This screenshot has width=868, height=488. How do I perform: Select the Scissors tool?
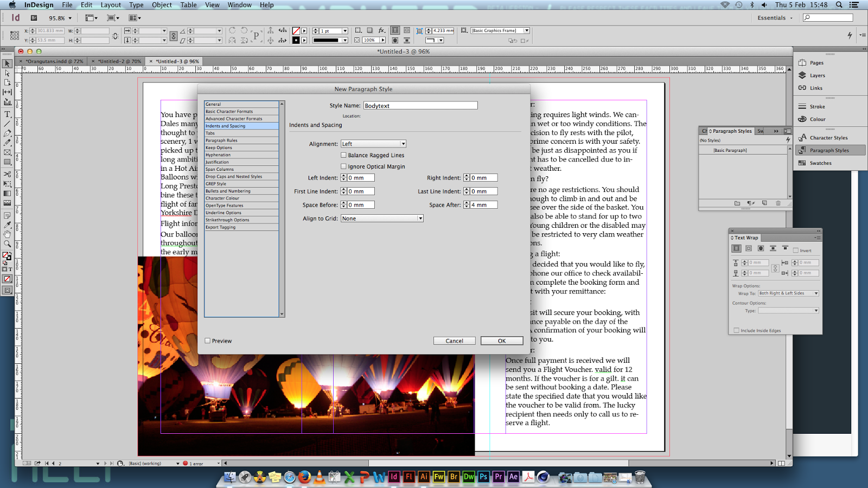pyautogui.click(x=7, y=174)
